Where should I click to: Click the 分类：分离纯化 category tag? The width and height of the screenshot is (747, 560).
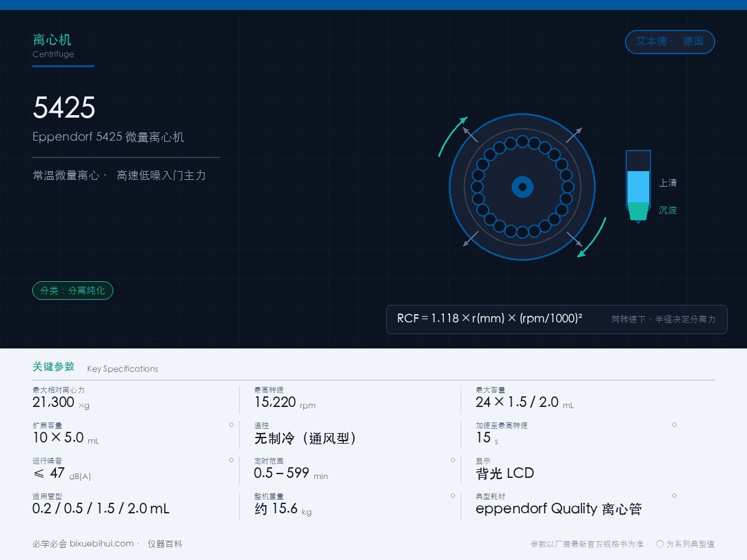(x=73, y=291)
